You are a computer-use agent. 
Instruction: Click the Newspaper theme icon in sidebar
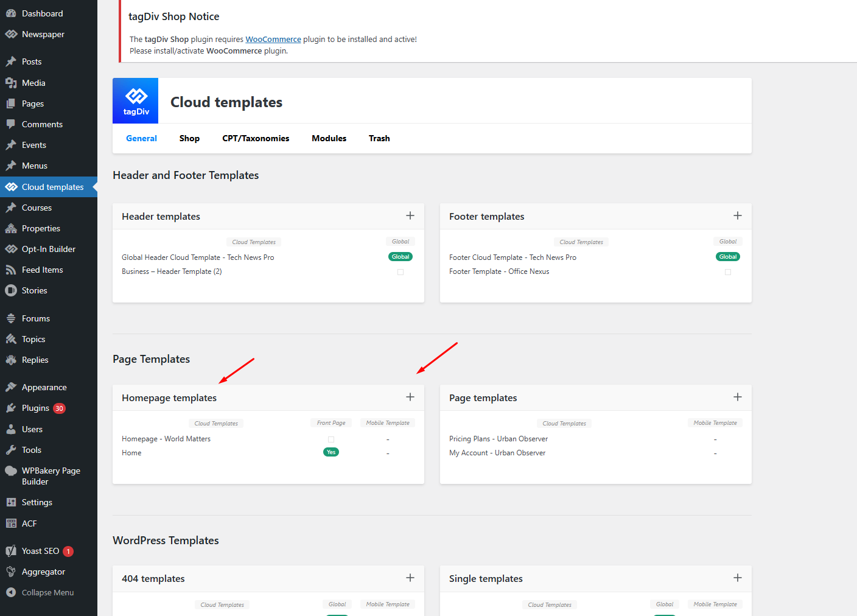(x=11, y=34)
